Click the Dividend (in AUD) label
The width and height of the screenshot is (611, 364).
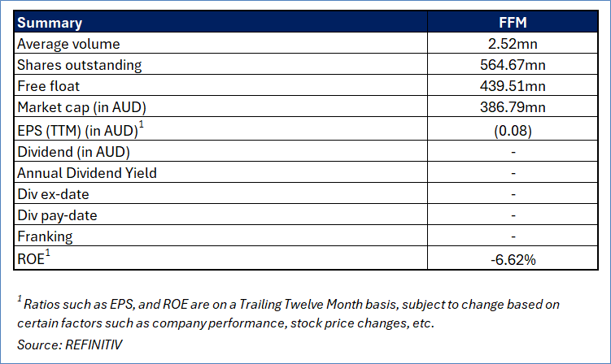(73, 152)
